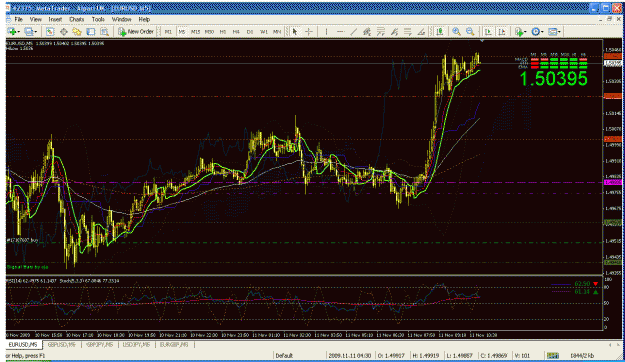The image size is (625, 362).
Task: Select the Vertical Line drawing tool
Action: coord(326,31)
